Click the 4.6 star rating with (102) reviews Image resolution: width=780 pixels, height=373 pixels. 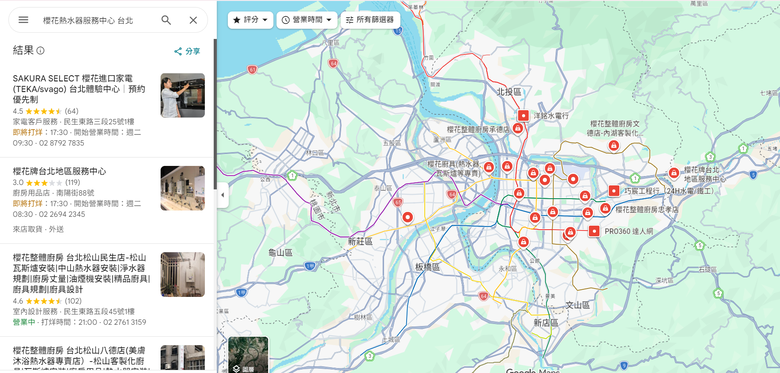point(47,301)
